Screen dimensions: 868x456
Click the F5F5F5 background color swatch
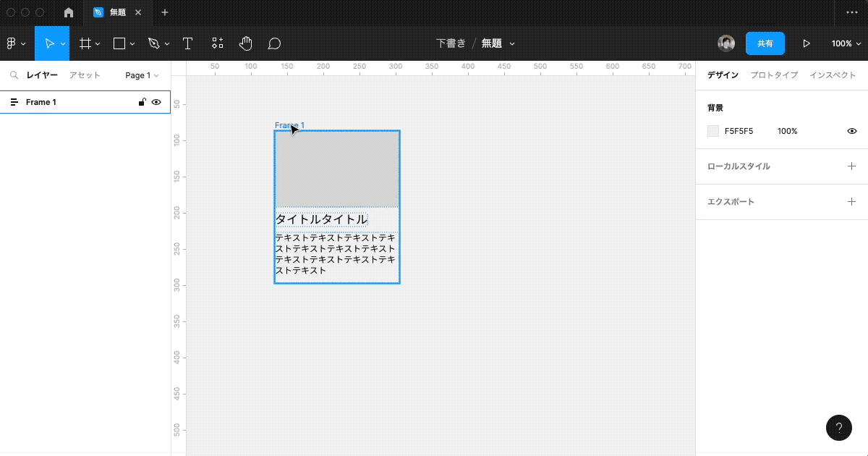(x=712, y=130)
